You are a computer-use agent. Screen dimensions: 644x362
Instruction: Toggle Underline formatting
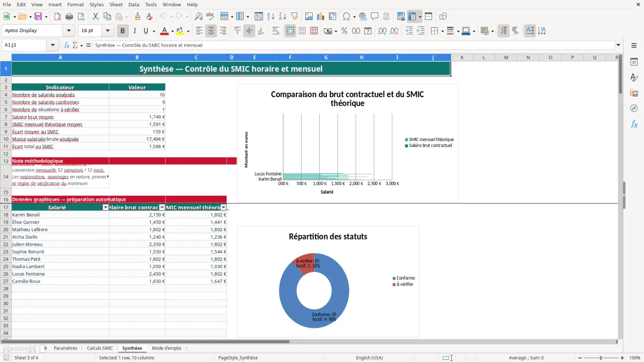point(146,31)
